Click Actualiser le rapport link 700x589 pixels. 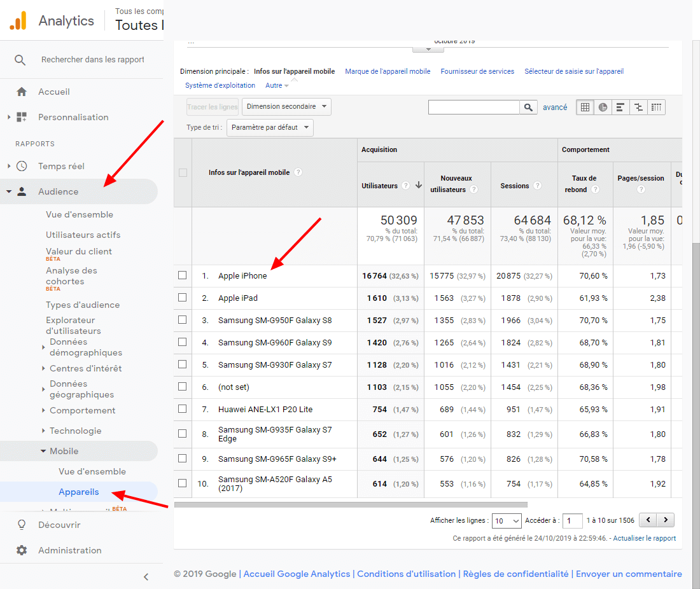[644, 538]
